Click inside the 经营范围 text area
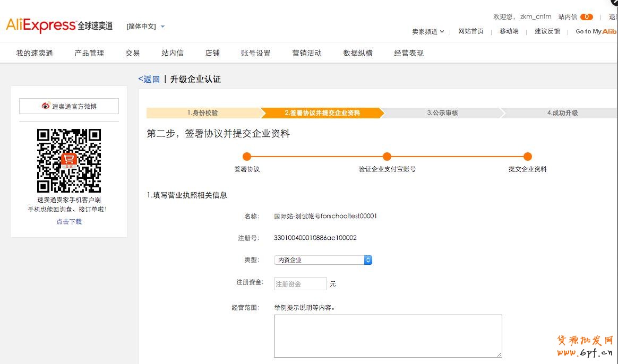The width and height of the screenshot is (618, 364). point(388,336)
